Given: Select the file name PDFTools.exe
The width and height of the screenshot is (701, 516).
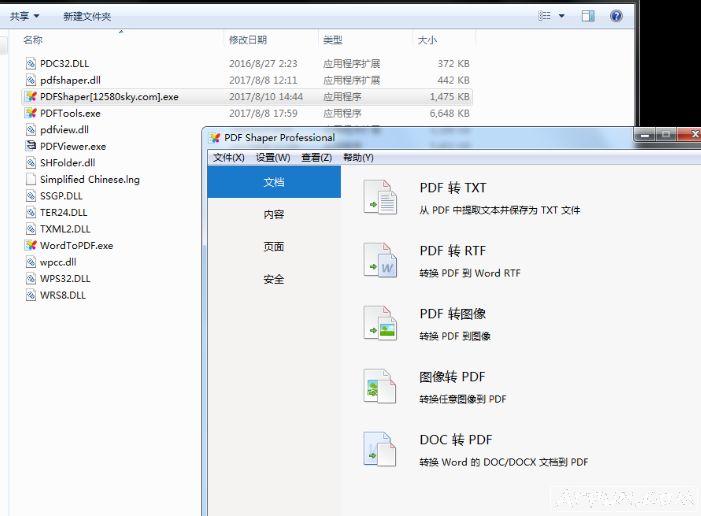Looking at the screenshot, I should tap(70, 114).
